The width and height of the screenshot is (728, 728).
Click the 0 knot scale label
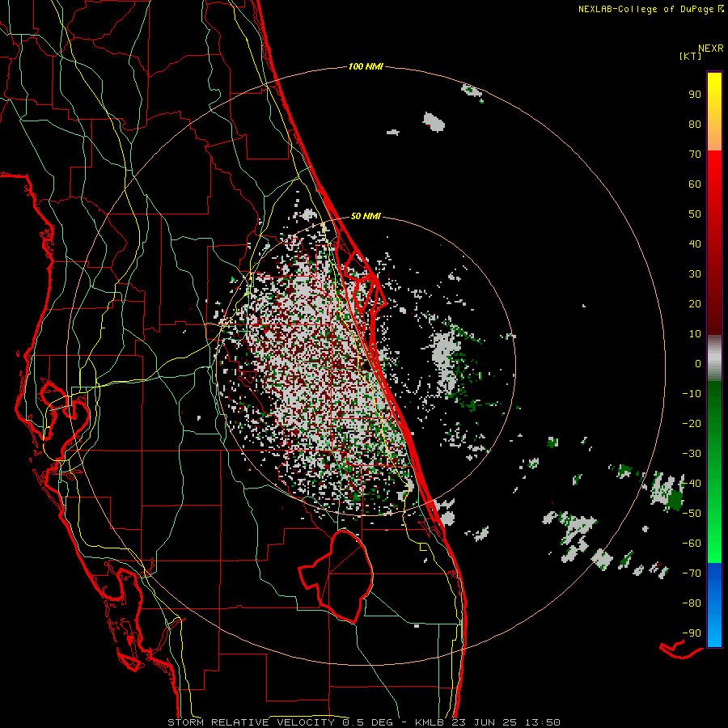(x=698, y=363)
